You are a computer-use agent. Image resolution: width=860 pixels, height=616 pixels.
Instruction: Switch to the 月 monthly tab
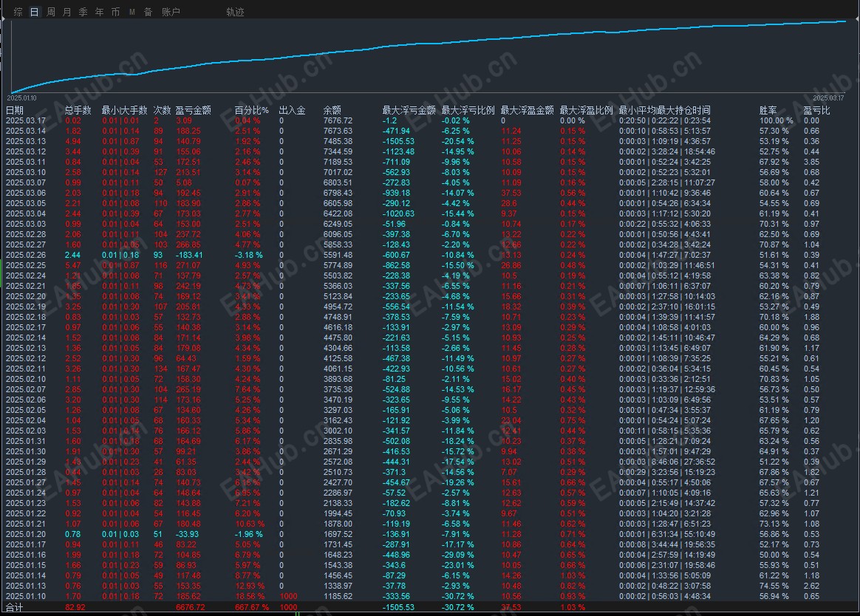[67, 12]
